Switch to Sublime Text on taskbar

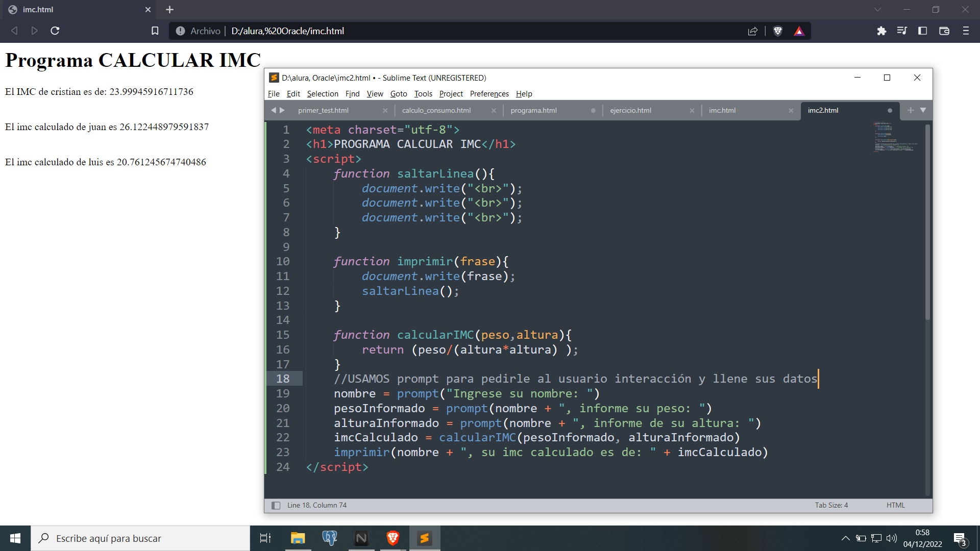coord(425,538)
